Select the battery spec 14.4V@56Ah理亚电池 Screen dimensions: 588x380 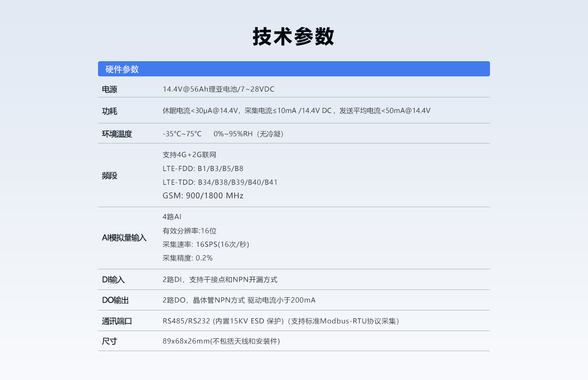(x=196, y=89)
